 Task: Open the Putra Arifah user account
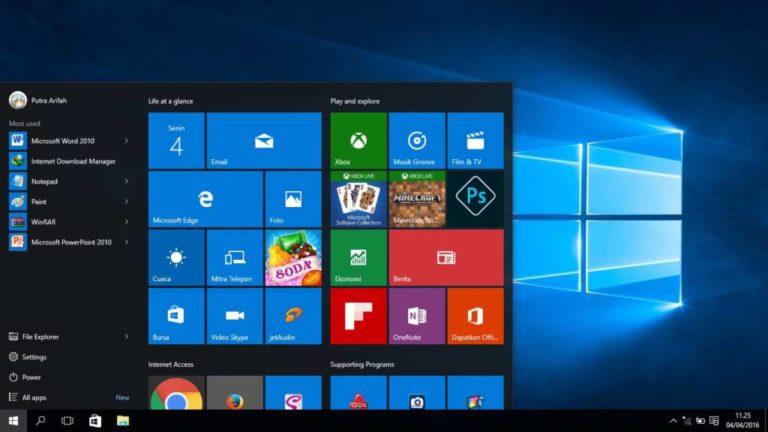click(x=38, y=100)
